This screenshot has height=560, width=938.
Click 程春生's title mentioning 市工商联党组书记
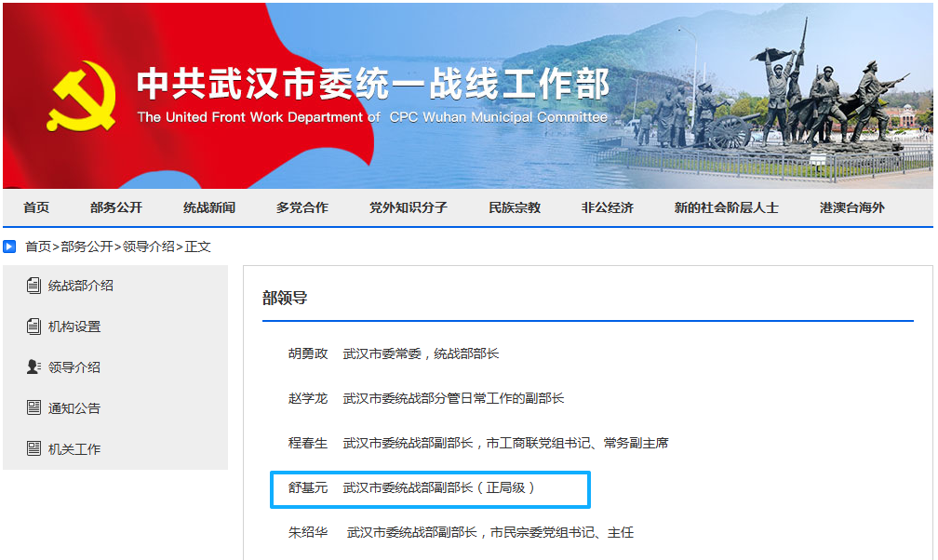pos(505,444)
